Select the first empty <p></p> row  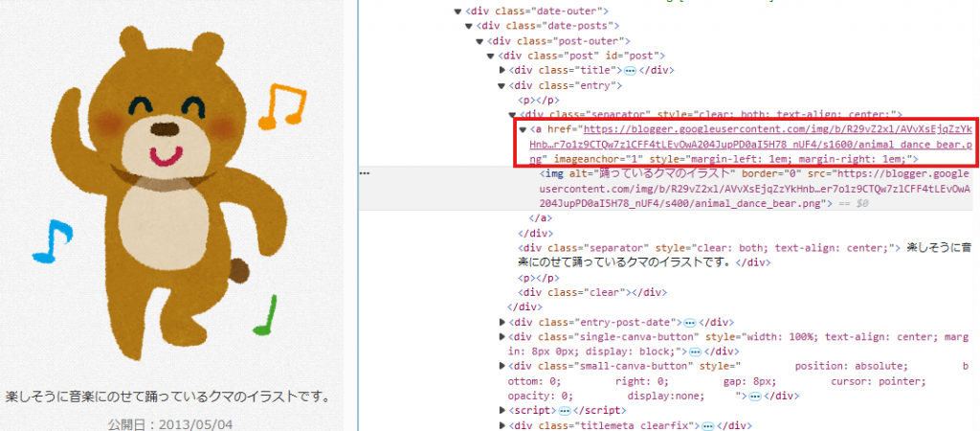click(x=538, y=100)
